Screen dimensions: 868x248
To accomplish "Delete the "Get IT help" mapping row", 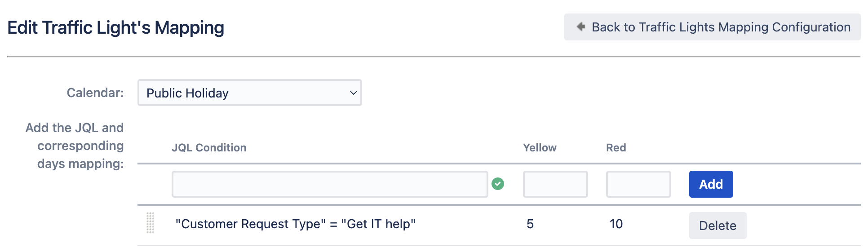I will pos(717,226).
